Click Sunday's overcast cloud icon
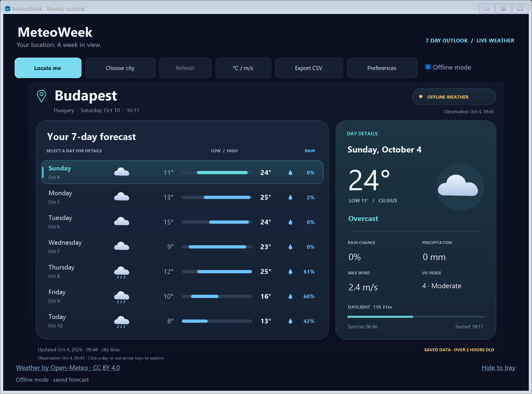Viewport: 532px width, 394px height. click(122, 172)
